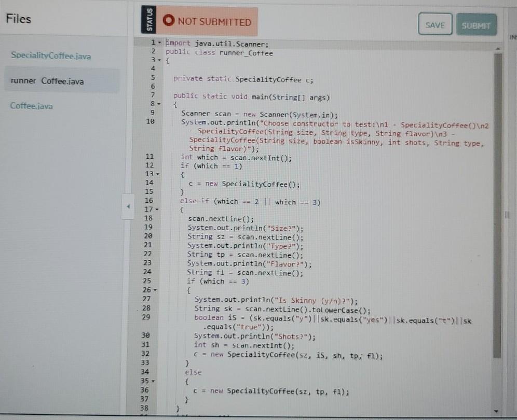
Task: Click 'if (which == 1)' line
Action: (211, 166)
